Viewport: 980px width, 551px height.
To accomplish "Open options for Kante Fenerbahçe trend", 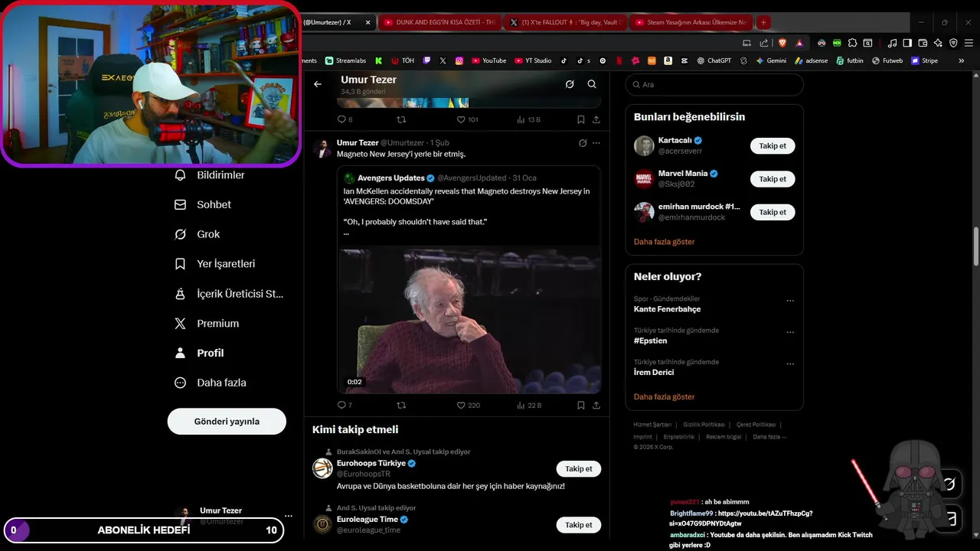I will click(x=790, y=302).
